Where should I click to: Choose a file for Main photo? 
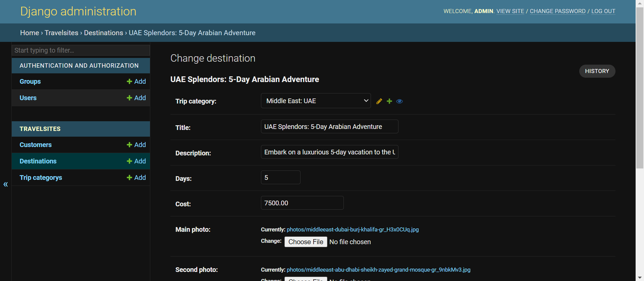[x=306, y=242]
